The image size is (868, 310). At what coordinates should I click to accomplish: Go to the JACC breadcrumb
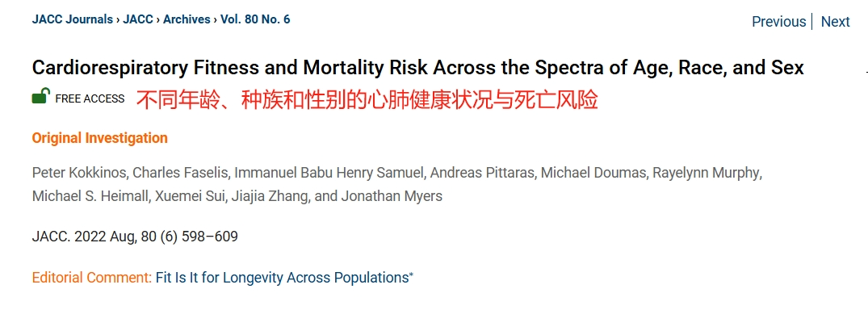[138, 19]
